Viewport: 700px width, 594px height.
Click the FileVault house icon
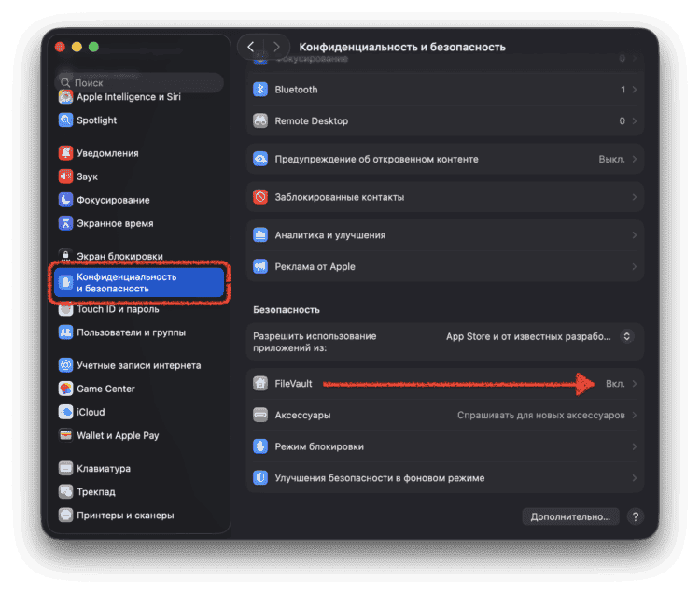pyautogui.click(x=260, y=383)
